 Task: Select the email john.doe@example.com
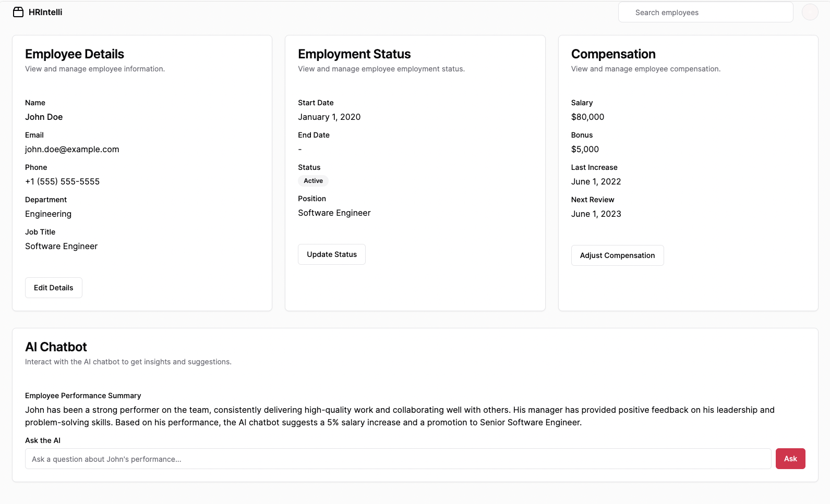pos(72,149)
